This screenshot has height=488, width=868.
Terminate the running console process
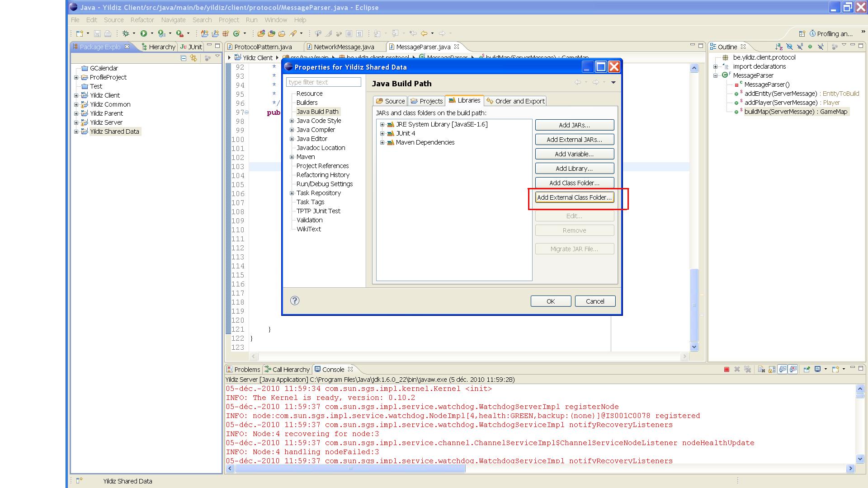[726, 370]
